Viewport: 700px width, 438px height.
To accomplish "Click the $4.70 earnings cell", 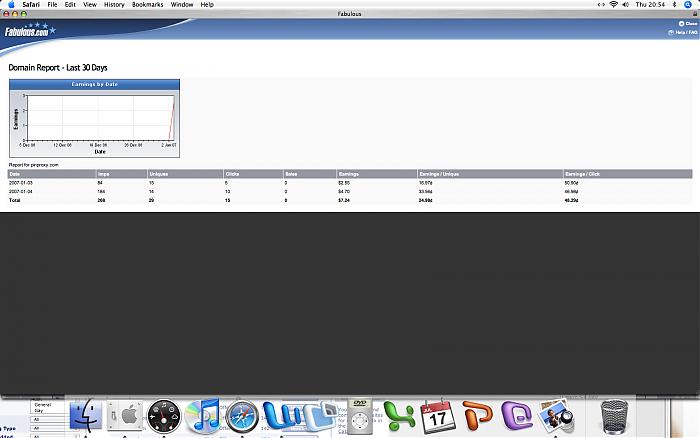I will [344, 192].
